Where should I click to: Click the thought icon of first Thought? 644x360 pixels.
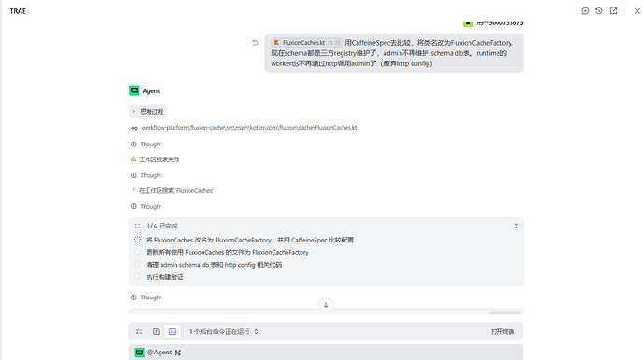coord(133,145)
